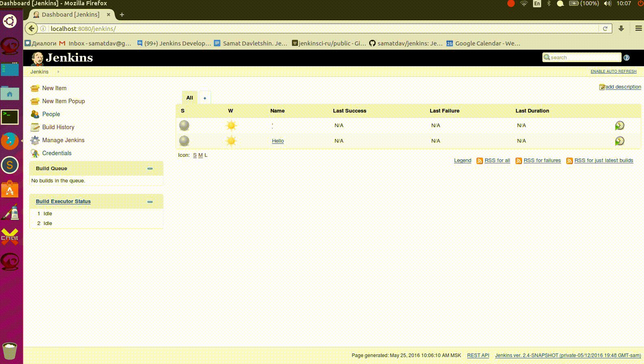
Task: Open the People page icon
Action: coord(35,114)
